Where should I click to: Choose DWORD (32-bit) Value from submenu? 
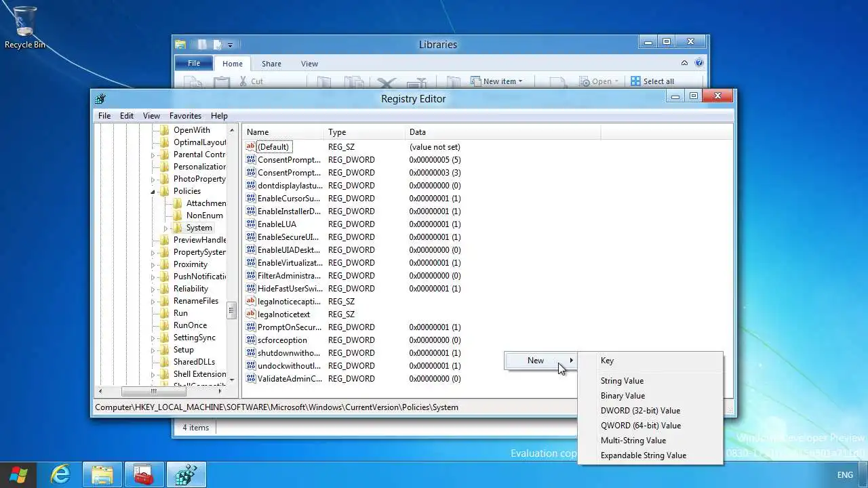point(650,411)
